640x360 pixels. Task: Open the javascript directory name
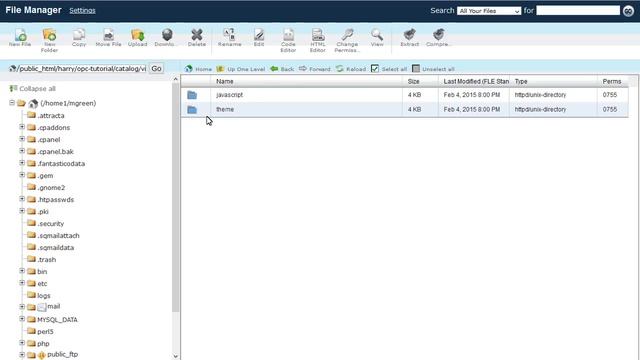click(229, 95)
